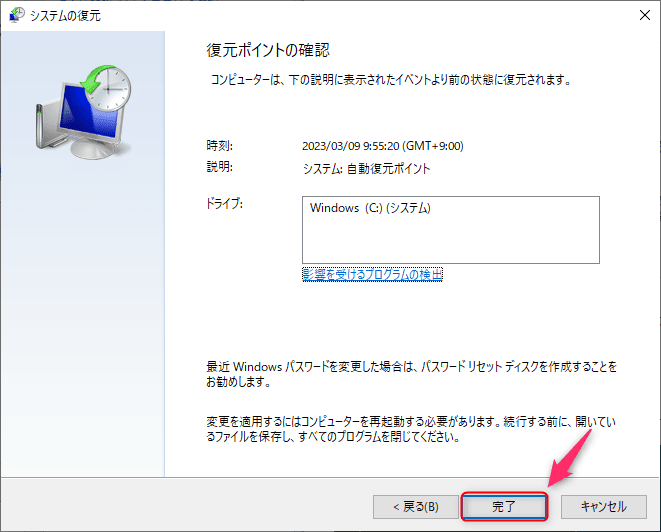Click the 復元ポイントの確認 heading
661x532 pixels.
(268, 50)
